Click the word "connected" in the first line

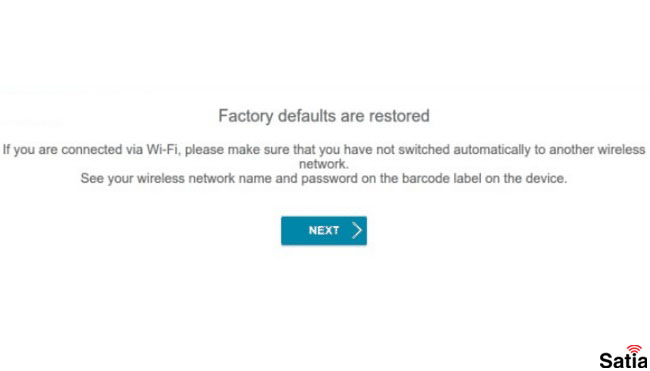[91, 150]
